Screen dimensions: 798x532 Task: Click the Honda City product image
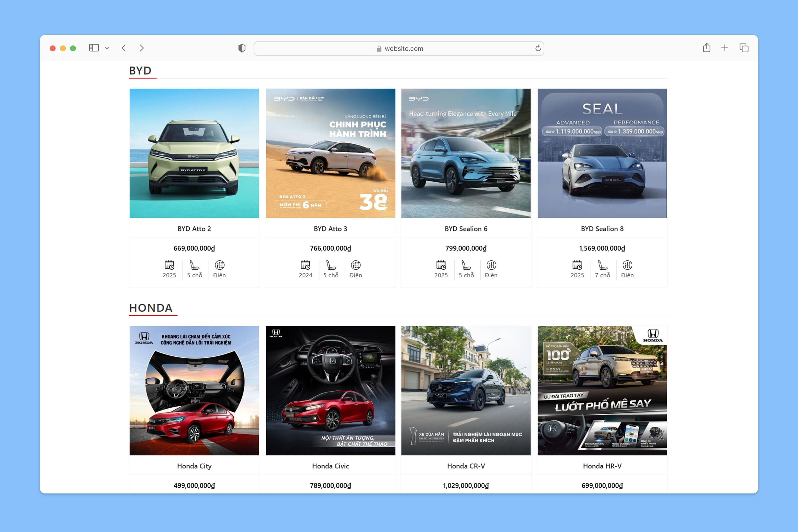tap(194, 390)
